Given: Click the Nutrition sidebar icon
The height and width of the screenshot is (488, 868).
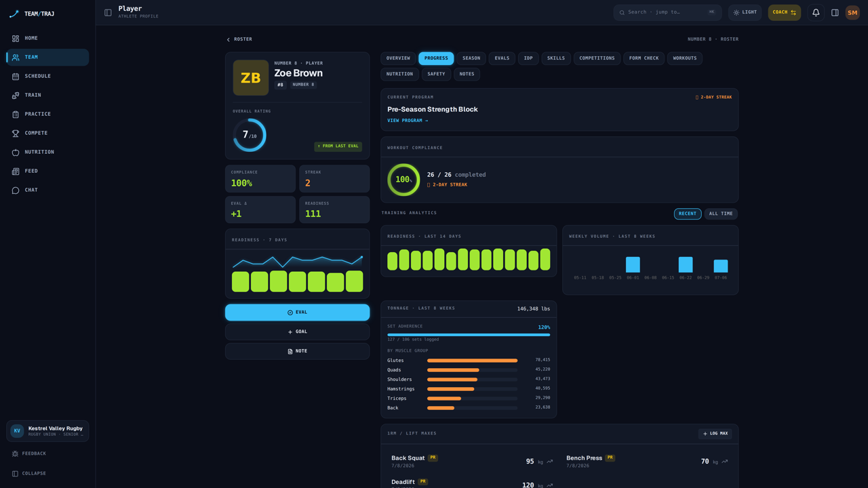Looking at the screenshot, I should [16, 152].
